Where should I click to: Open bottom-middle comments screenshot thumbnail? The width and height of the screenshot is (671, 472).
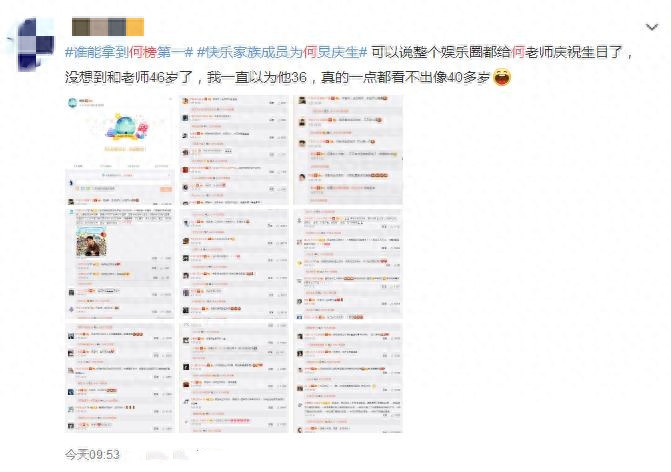pos(234,378)
